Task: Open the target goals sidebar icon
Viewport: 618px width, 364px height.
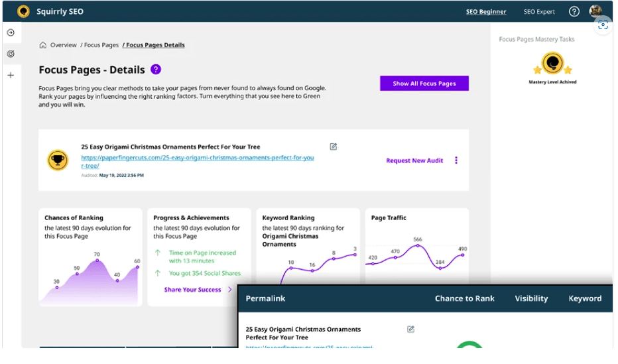Action: pos(11,54)
